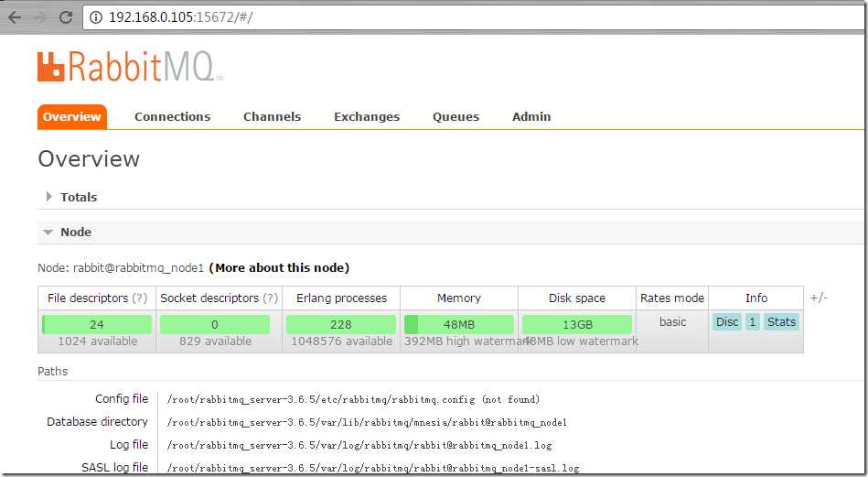Click the Rates mode column header

click(672, 298)
